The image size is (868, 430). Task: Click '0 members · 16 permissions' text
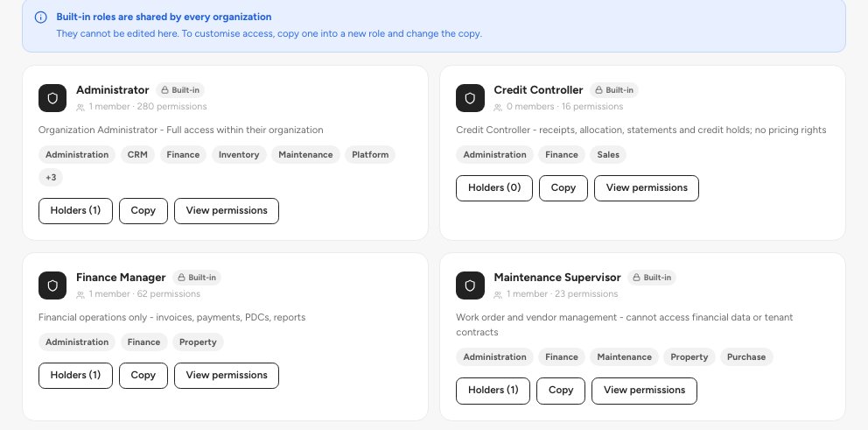[x=564, y=106]
